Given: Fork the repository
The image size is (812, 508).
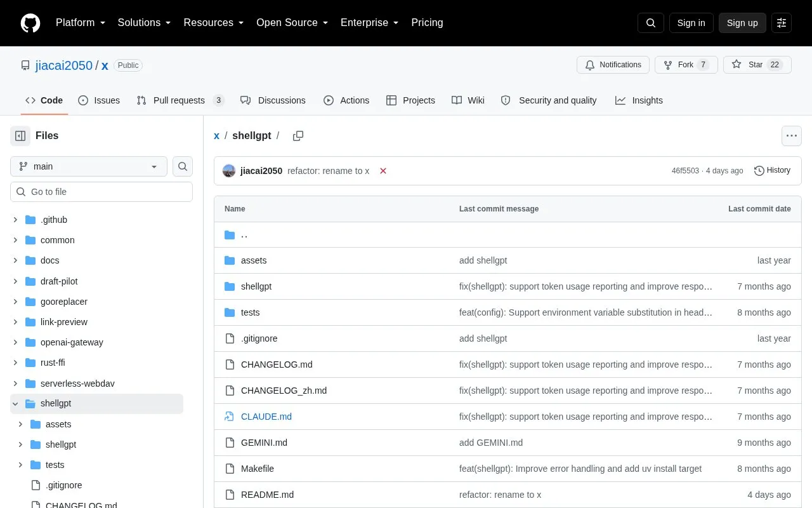Looking at the screenshot, I should 686,65.
